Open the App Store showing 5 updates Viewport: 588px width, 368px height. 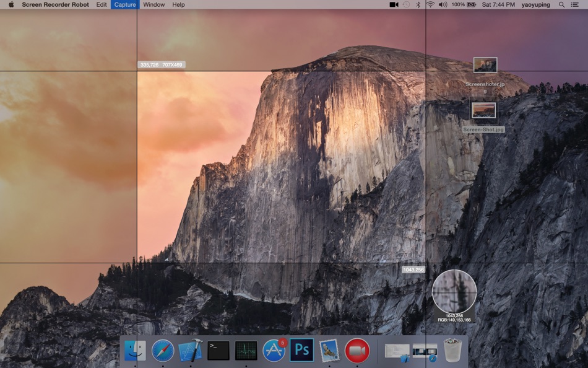pyautogui.click(x=274, y=350)
